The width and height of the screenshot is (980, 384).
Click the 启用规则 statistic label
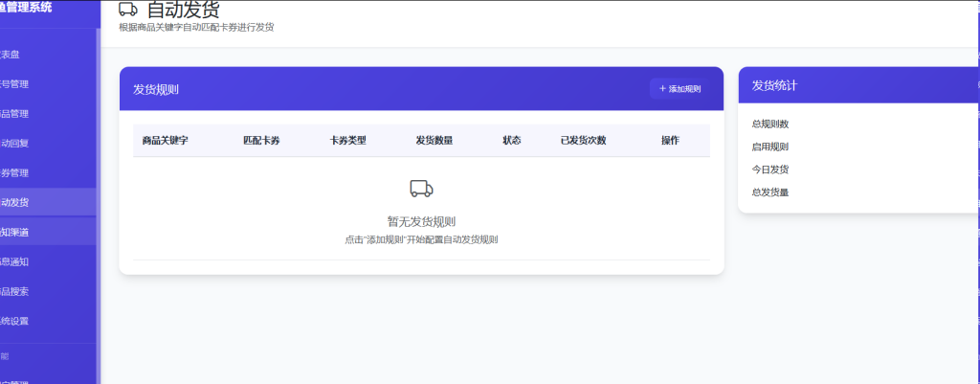[x=770, y=147]
